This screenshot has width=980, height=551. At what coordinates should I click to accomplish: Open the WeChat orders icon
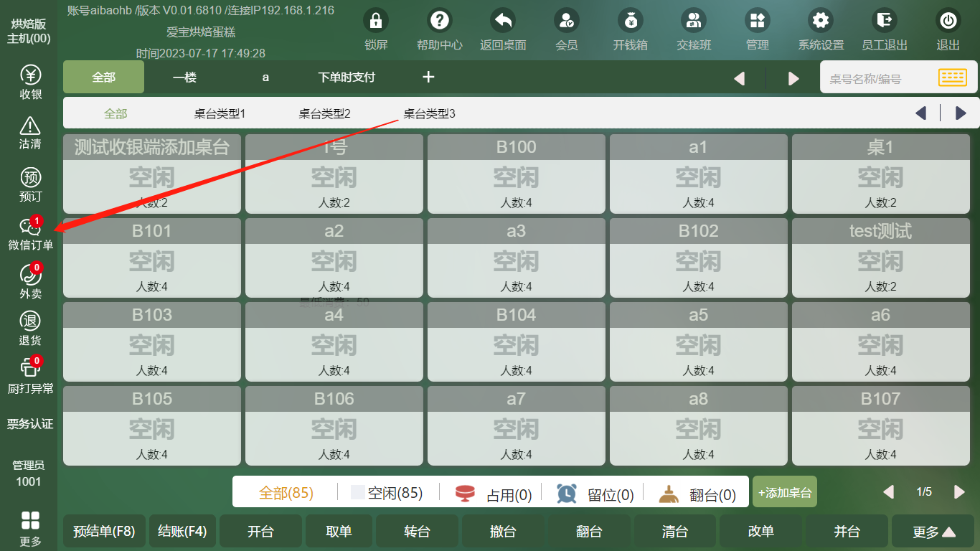point(30,228)
